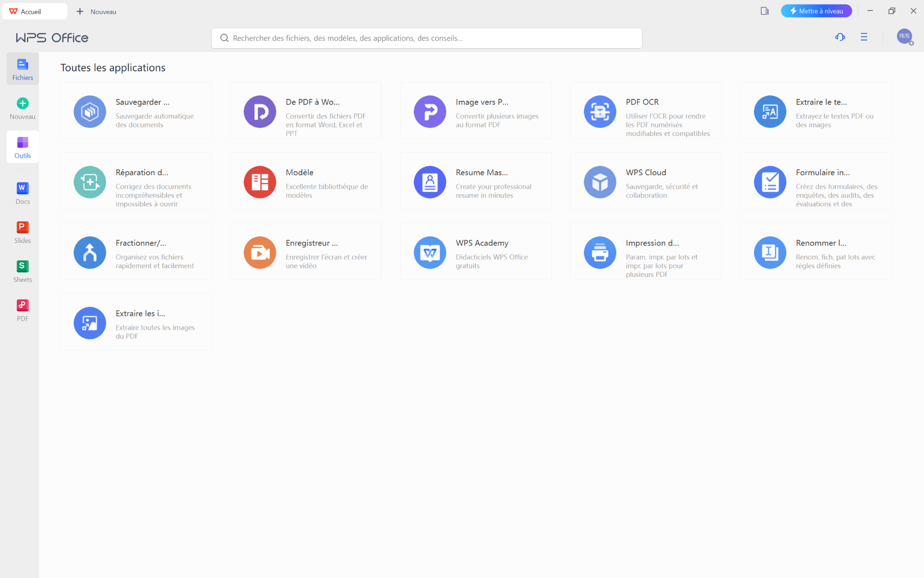Screen dimensions: 924x578
Task: Click the Enregistreur d'écran icon
Action: (x=260, y=252)
